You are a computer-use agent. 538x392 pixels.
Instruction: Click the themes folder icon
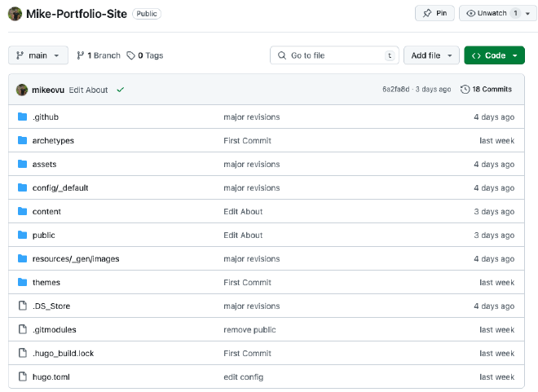(x=22, y=283)
